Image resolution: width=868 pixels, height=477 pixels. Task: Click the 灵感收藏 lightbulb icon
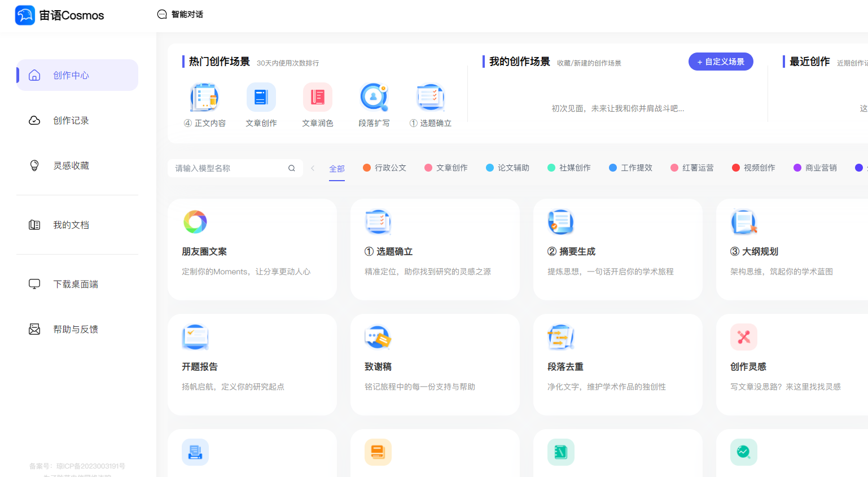[34, 165]
